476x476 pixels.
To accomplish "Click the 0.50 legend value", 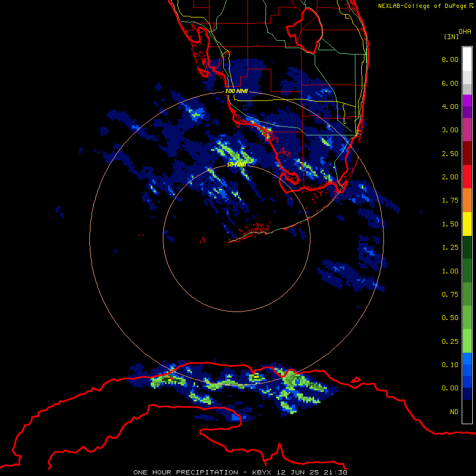I will [450, 318].
